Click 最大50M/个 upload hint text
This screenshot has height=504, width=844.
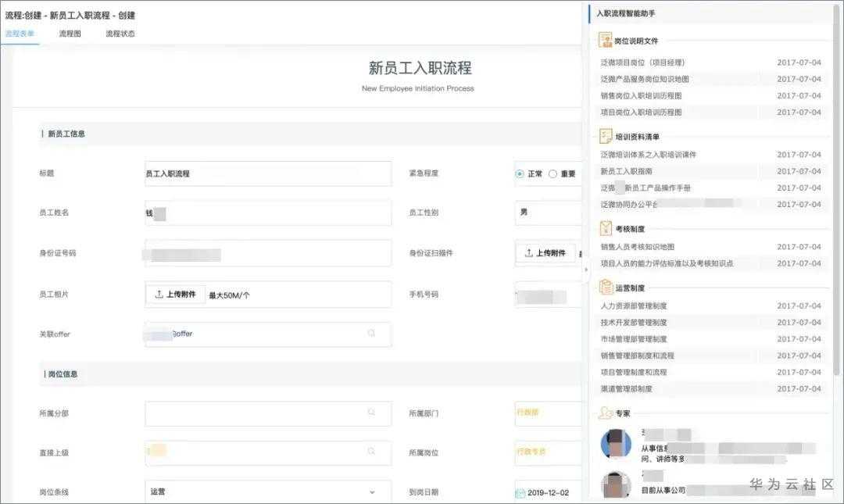229,295
